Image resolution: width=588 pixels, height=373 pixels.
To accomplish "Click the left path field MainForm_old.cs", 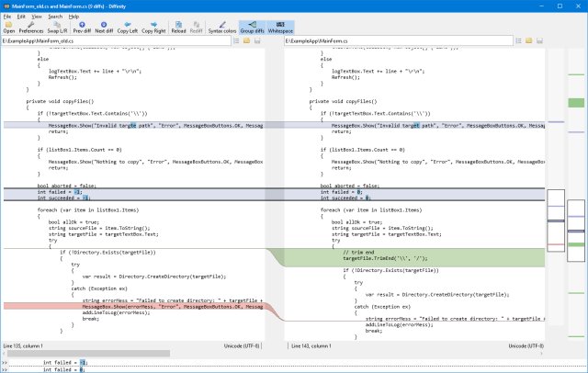I will [116, 40].
